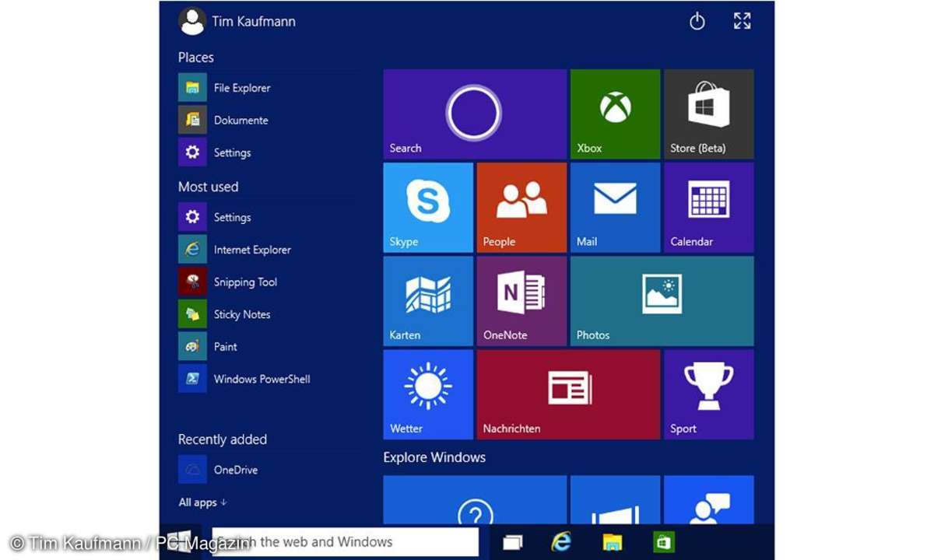Open the Wetter weather tile
The image size is (934, 560).
(428, 394)
